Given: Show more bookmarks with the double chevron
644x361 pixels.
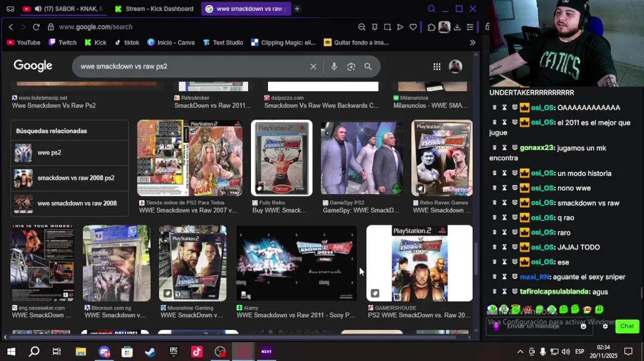Looking at the screenshot, I should point(472,43).
